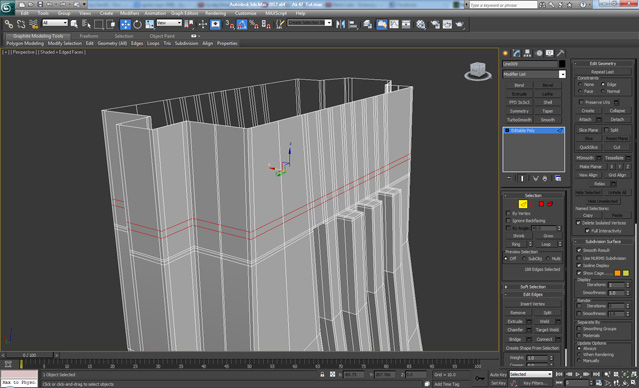This screenshot has height=388, width=639.
Task: Open the Customize menu
Action: pyautogui.click(x=246, y=13)
